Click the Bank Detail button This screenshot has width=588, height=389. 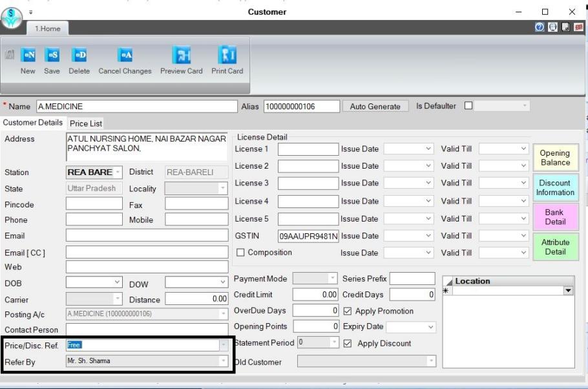(x=555, y=217)
